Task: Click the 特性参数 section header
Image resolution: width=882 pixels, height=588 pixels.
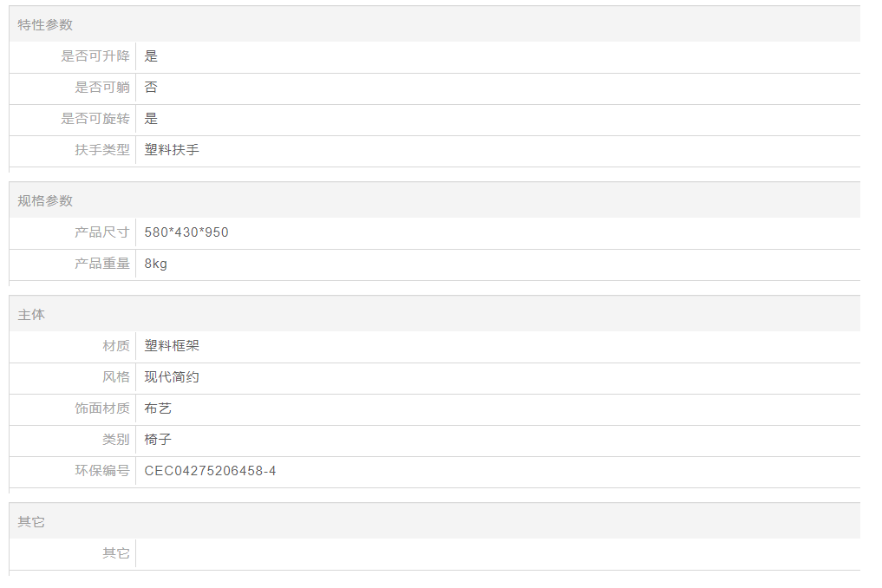Action: point(46,25)
